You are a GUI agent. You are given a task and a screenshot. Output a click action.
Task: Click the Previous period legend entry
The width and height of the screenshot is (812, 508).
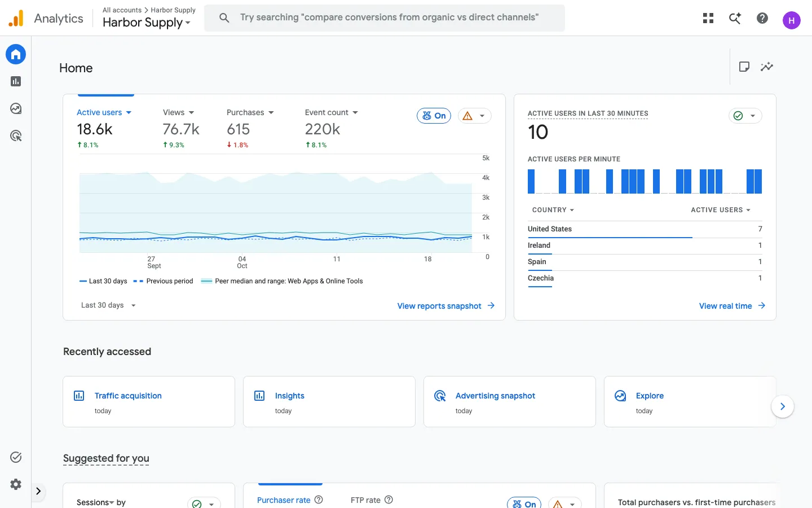[163, 281]
